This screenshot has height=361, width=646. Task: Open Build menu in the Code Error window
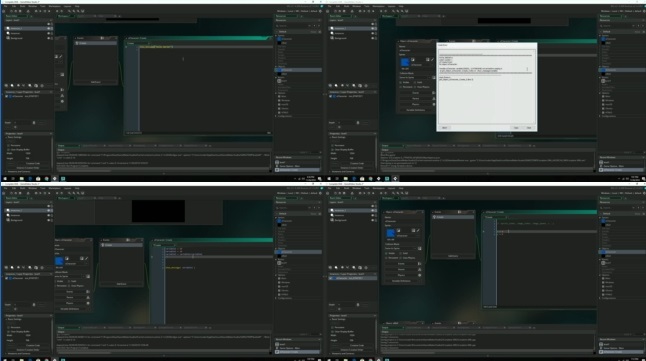pyautogui.click(x=346, y=6)
